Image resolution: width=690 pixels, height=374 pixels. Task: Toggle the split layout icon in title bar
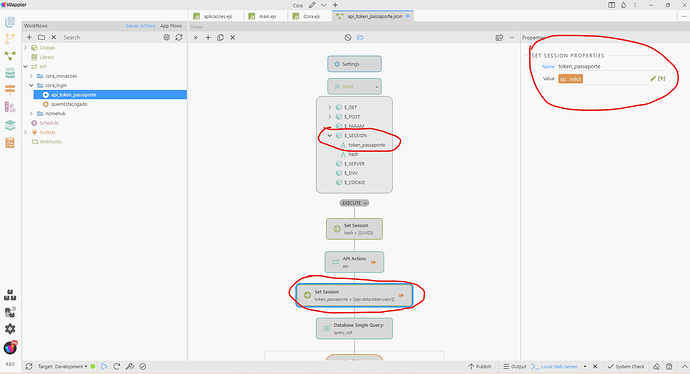[612, 5]
